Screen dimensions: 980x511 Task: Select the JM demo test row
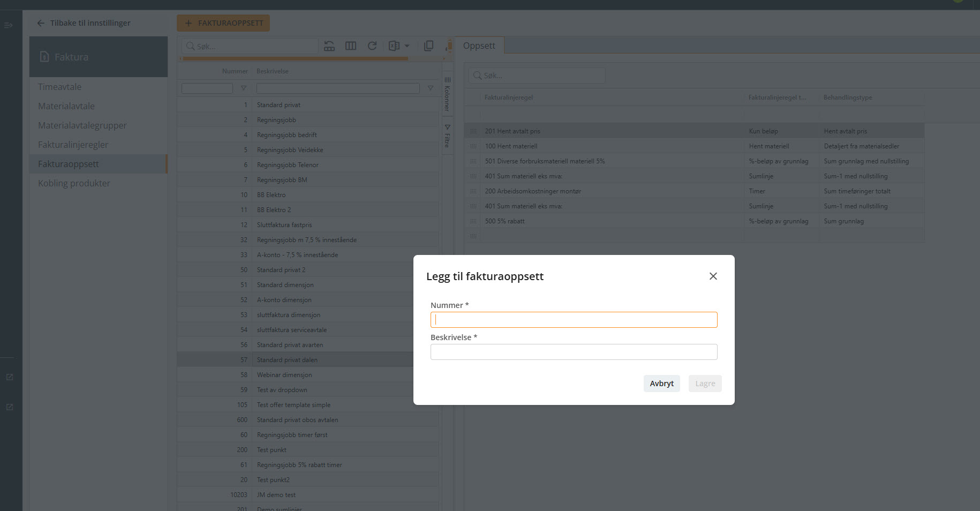click(x=308, y=495)
